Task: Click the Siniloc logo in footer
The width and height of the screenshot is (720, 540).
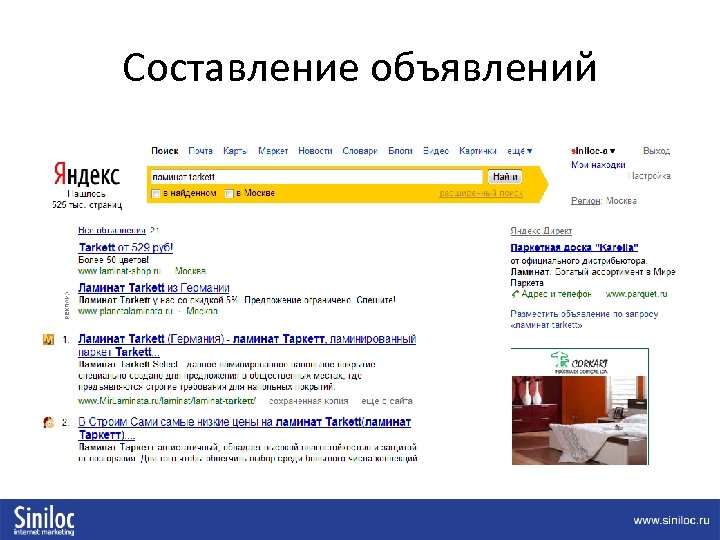Action: click(x=44, y=520)
